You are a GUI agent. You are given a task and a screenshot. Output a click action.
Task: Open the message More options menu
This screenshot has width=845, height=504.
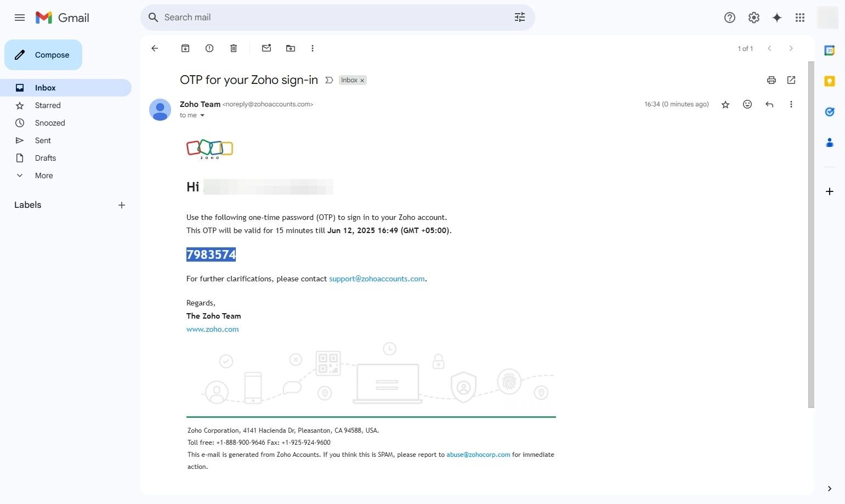tap(791, 104)
